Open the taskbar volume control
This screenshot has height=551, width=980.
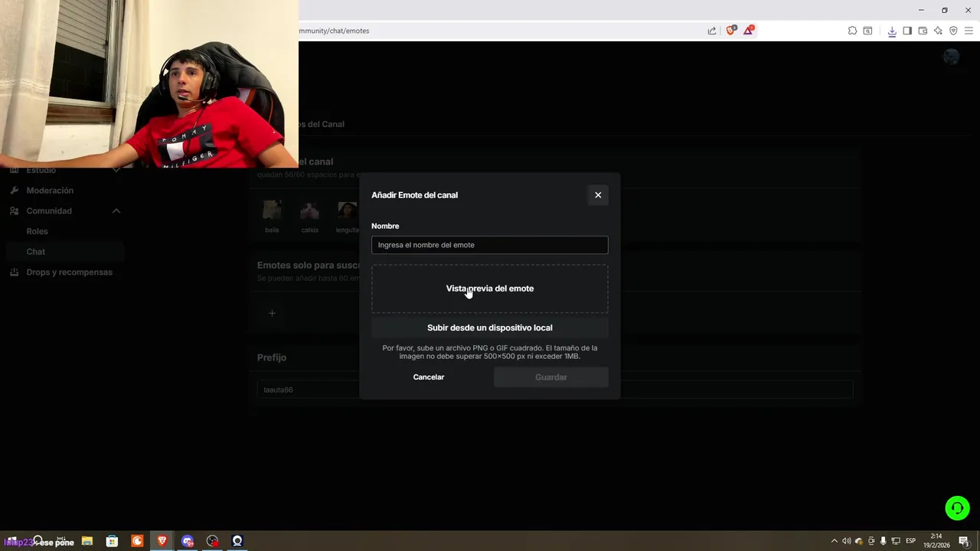(x=846, y=541)
